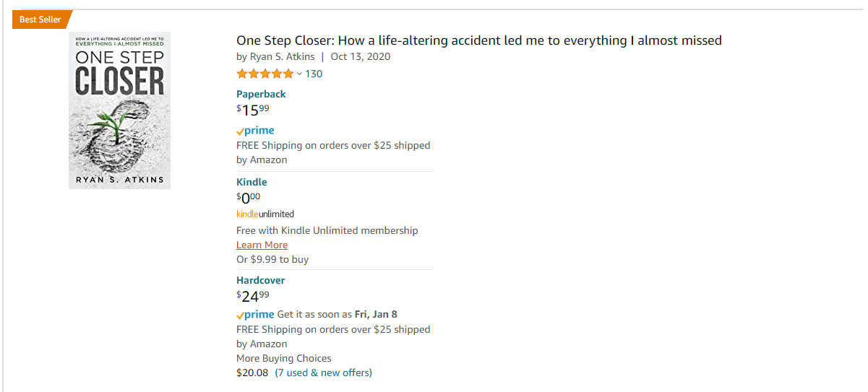Visit author Ryan S. Atkins page
This screenshot has height=392, width=868.
(x=281, y=56)
